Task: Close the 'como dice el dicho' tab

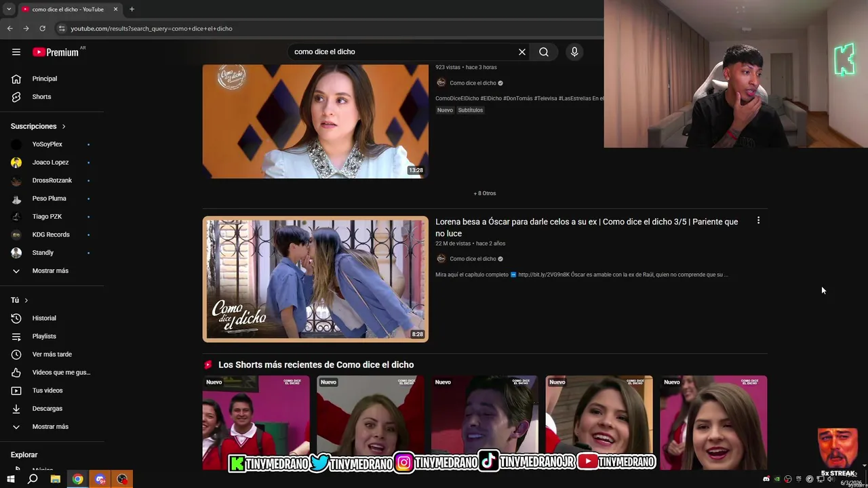Action: [115, 9]
